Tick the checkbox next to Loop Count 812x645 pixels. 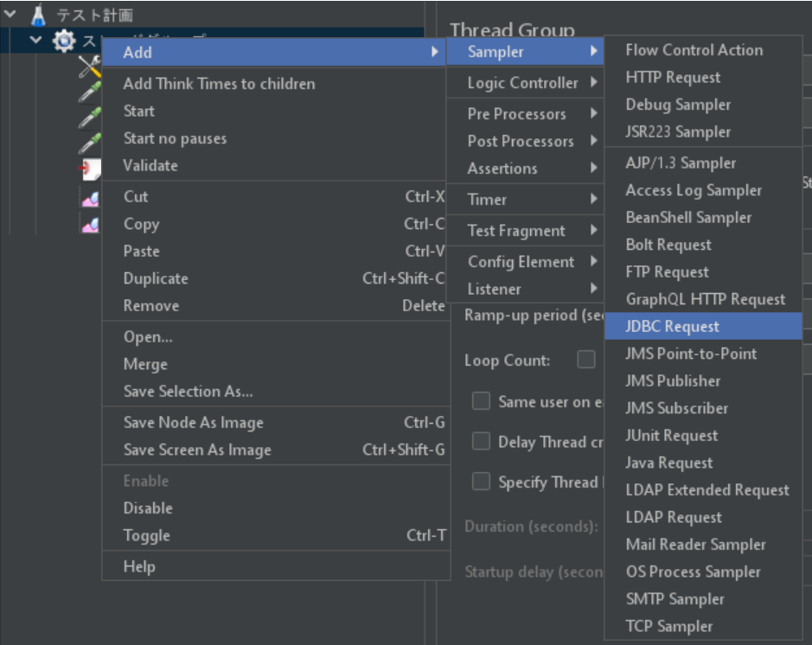(586, 360)
